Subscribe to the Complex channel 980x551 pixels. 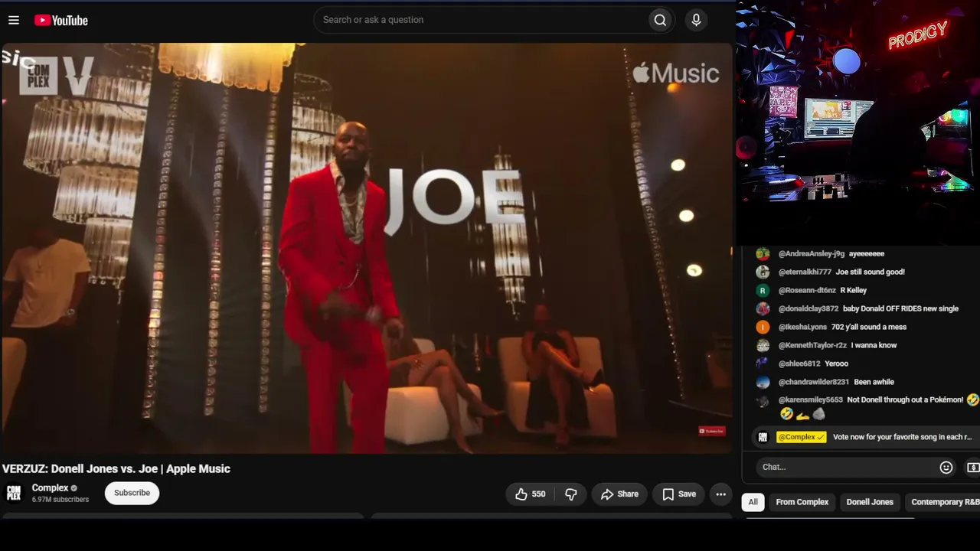pyautogui.click(x=132, y=493)
